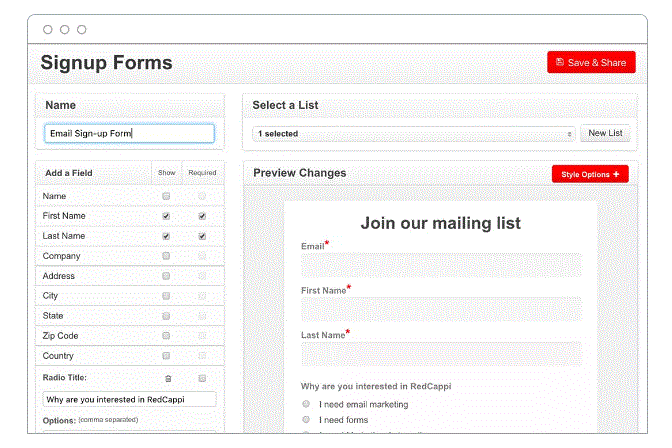Screen dimensions: 672x448
Task: Uncheck Show for First Name field
Action: pos(166,216)
